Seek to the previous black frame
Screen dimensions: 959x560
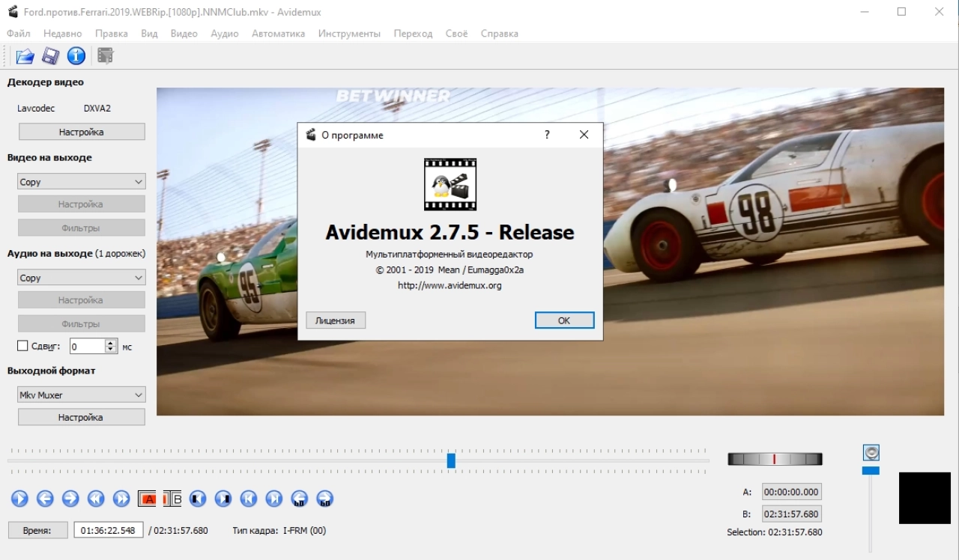click(x=198, y=499)
